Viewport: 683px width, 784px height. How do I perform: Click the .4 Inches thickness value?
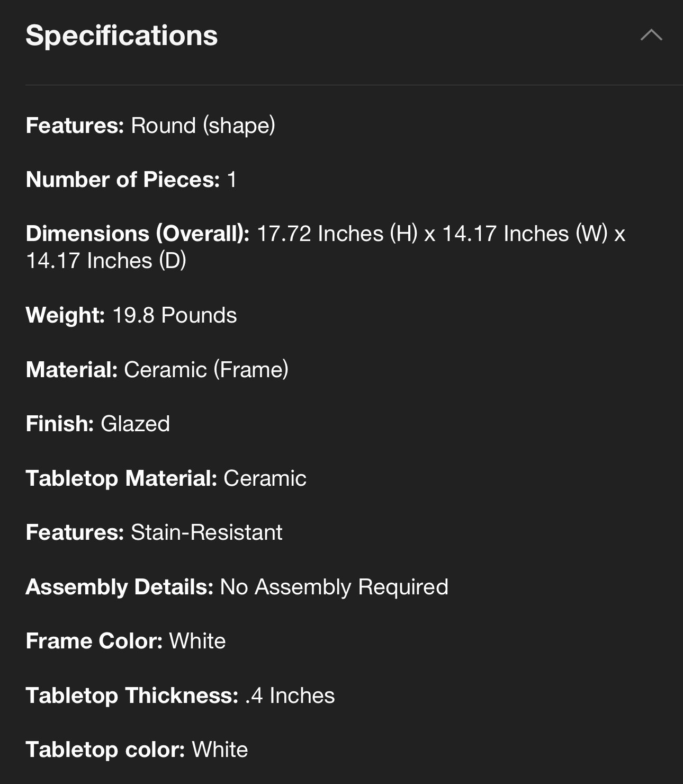(x=290, y=696)
